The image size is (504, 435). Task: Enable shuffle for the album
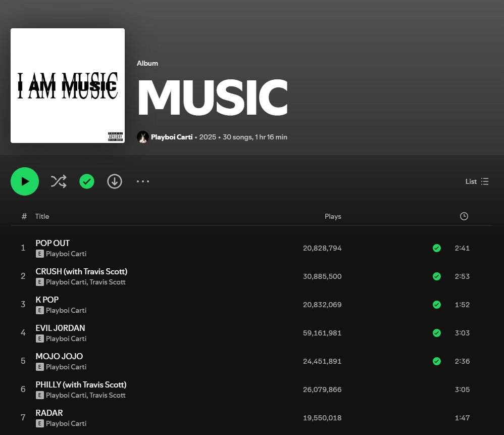click(x=59, y=181)
